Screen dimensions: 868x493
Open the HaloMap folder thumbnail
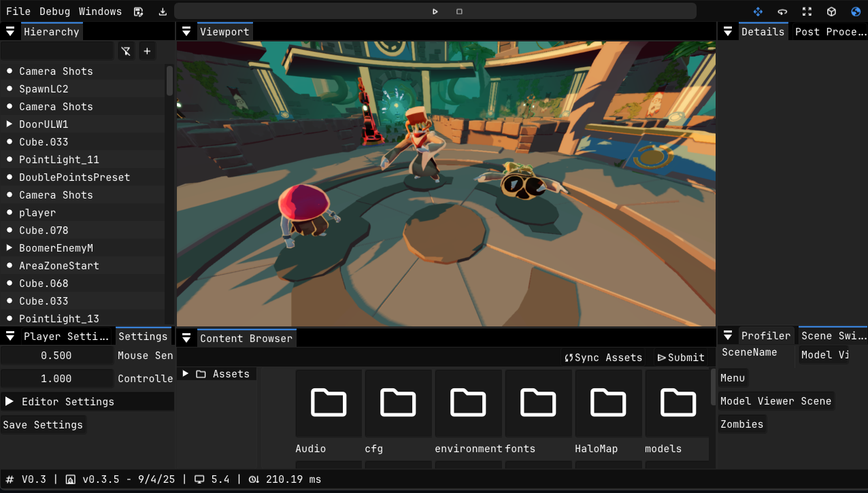(x=608, y=403)
